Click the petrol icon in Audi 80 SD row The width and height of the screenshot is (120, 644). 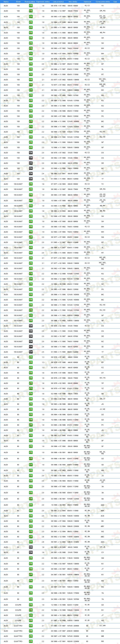31,465
